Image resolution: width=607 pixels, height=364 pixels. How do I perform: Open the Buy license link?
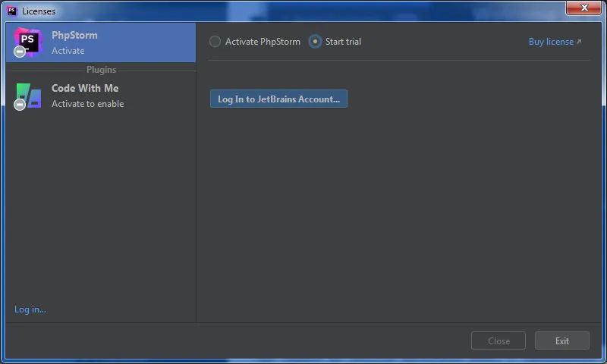[x=551, y=42]
